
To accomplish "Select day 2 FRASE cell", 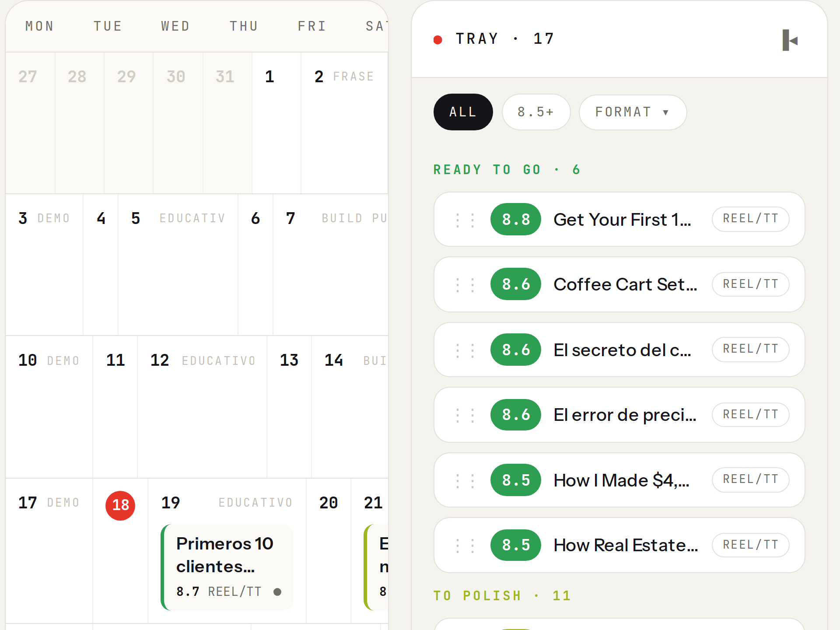I will point(344,123).
